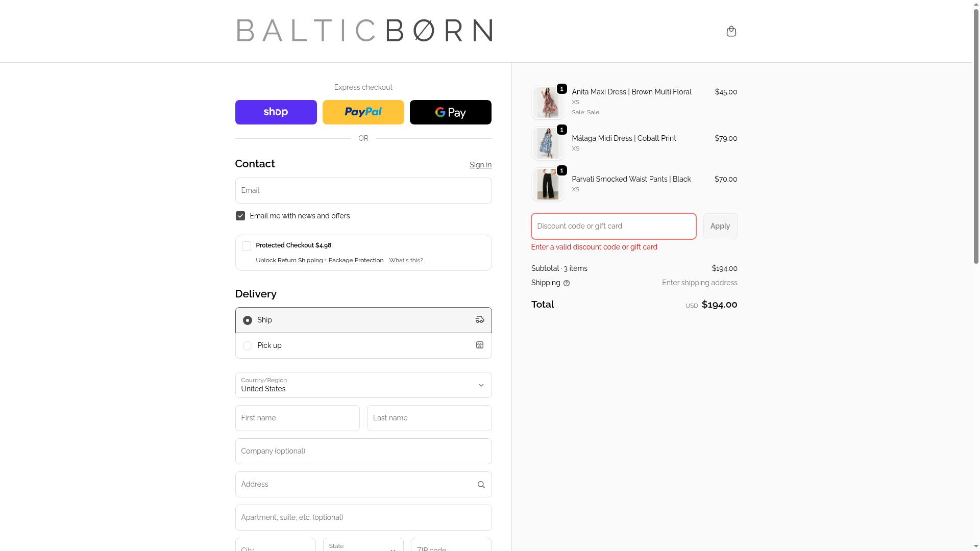Click the Apply discount button
Screen dimensions: 980x551
(x=720, y=226)
